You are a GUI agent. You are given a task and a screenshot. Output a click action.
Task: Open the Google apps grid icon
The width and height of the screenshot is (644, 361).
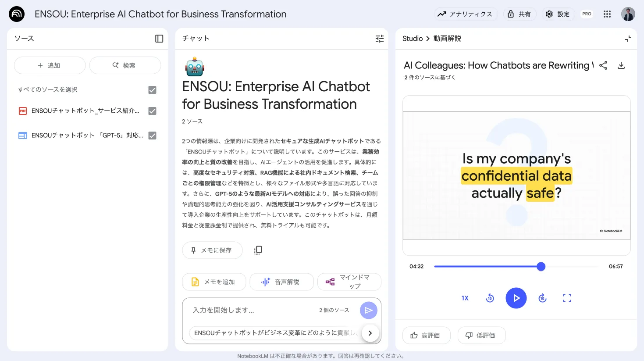[x=607, y=14]
